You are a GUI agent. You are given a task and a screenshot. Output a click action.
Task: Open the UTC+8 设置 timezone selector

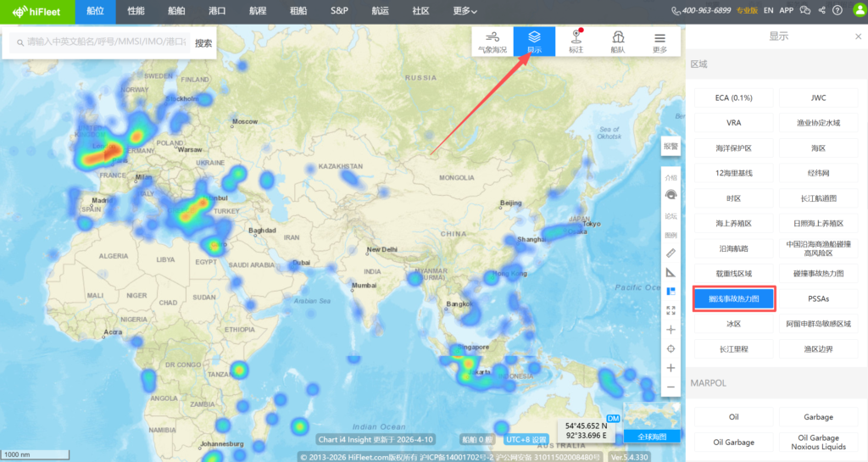click(x=526, y=439)
